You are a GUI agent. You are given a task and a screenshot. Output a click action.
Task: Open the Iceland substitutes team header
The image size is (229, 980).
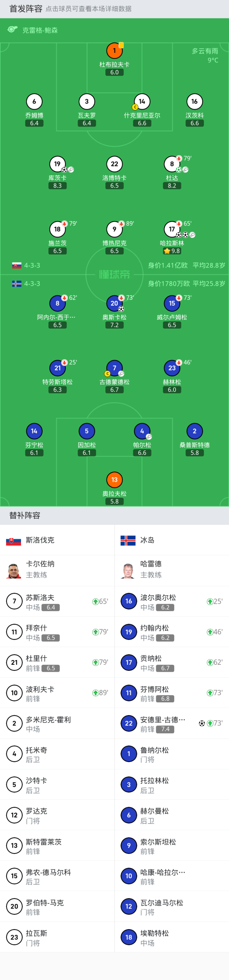tap(171, 540)
